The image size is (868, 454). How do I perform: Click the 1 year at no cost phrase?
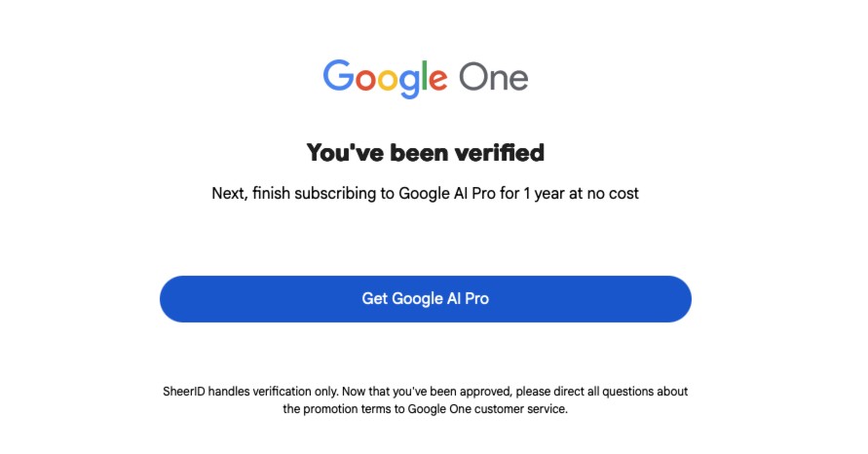pyautogui.click(x=585, y=193)
